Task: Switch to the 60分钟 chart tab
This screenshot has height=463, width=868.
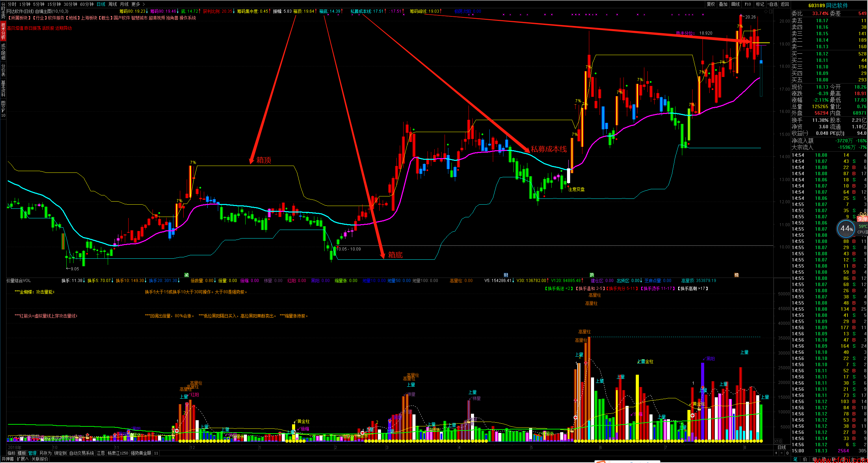Action: pyautogui.click(x=87, y=4)
